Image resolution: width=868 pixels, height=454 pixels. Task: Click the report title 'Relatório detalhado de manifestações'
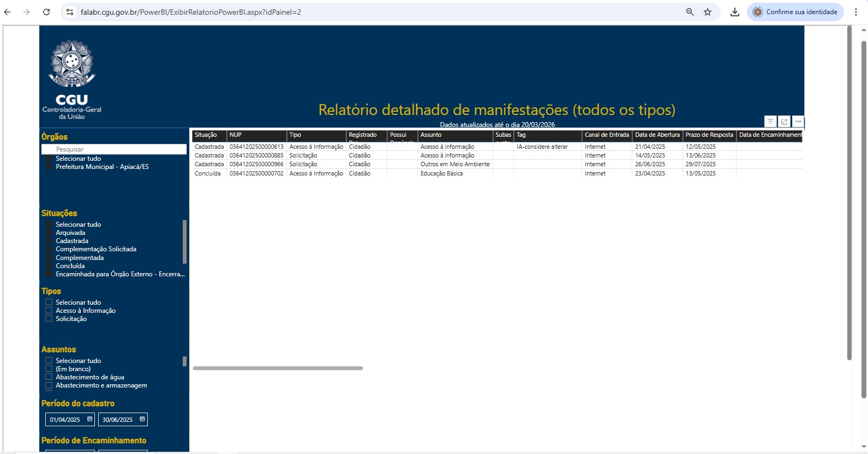tap(497, 110)
